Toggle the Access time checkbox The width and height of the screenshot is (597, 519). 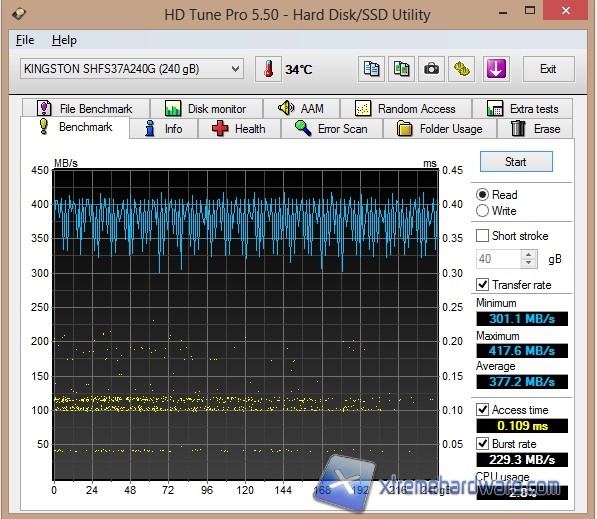482,410
